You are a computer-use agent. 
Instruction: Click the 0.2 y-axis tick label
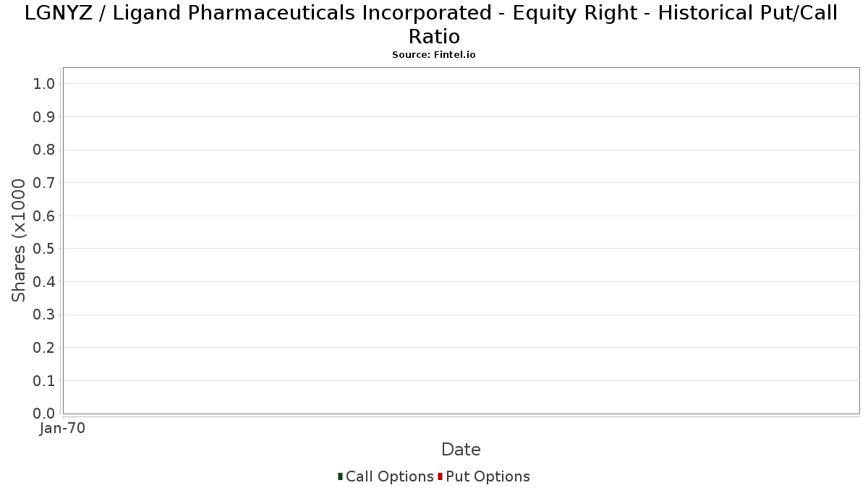(44, 348)
